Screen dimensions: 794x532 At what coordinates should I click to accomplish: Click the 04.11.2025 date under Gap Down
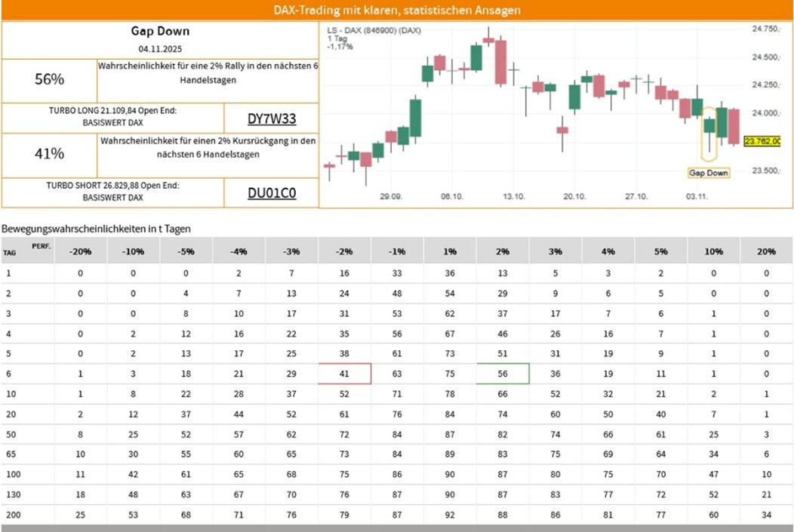pyautogui.click(x=160, y=49)
